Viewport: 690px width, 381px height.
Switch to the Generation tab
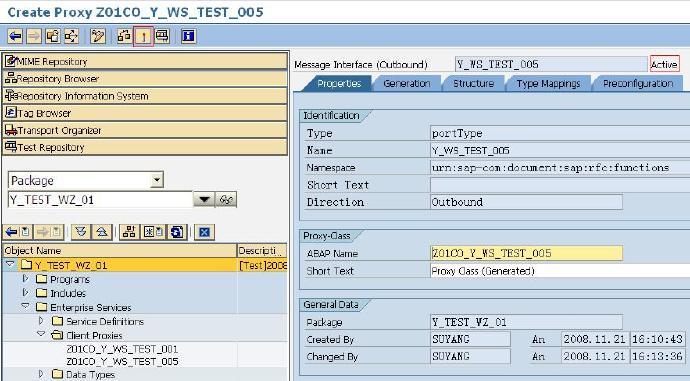coord(407,84)
